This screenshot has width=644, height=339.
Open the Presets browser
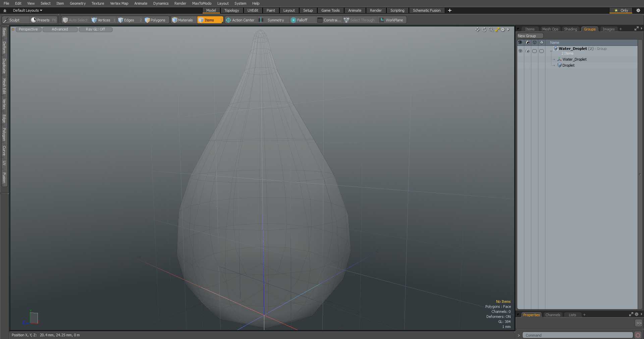coord(43,20)
